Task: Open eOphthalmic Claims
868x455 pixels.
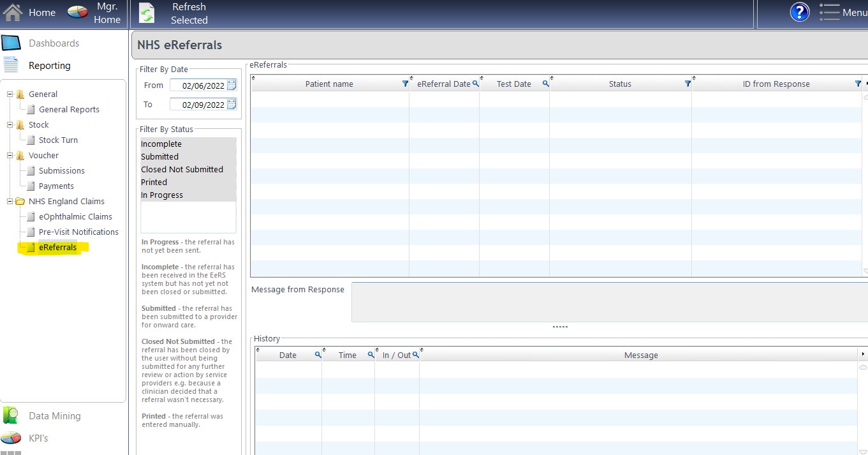Action: click(x=75, y=216)
